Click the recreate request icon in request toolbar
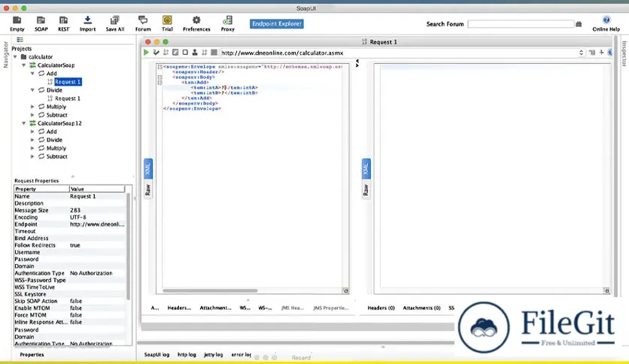This screenshot has height=364, width=629. pos(175,53)
